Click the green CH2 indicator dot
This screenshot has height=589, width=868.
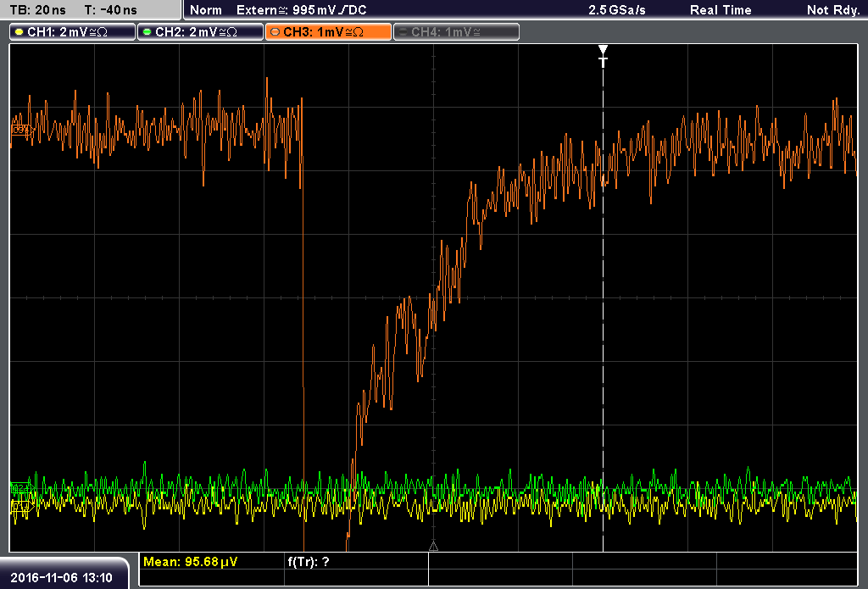tap(147, 32)
